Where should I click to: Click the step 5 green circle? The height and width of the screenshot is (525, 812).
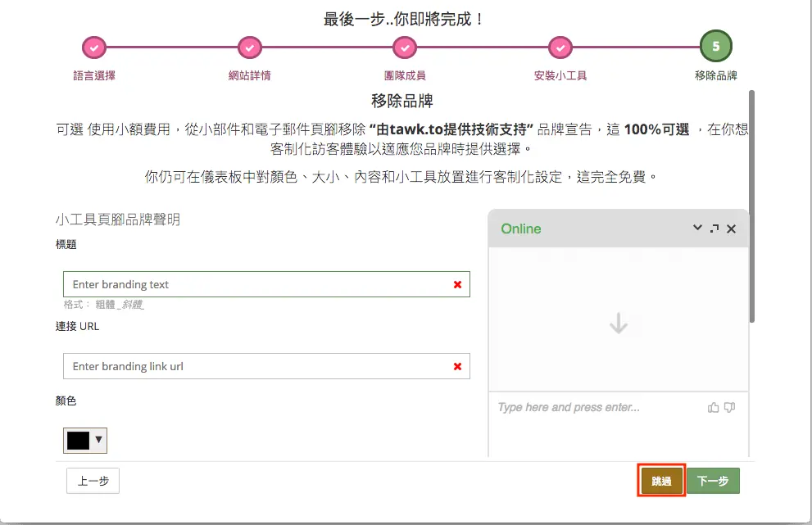click(715, 46)
